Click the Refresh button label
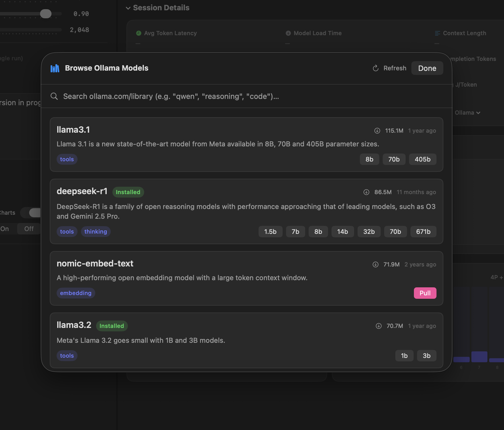The image size is (504, 430). pyautogui.click(x=395, y=68)
